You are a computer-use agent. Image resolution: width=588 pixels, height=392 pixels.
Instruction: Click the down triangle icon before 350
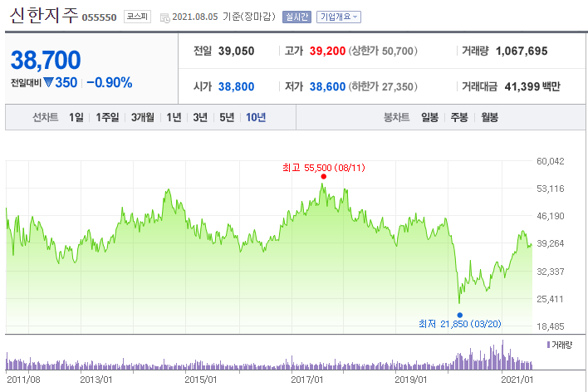click(48, 82)
